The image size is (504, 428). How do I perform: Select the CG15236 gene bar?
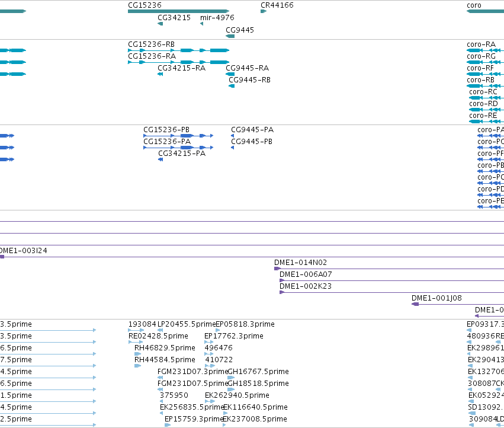click(178, 11)
